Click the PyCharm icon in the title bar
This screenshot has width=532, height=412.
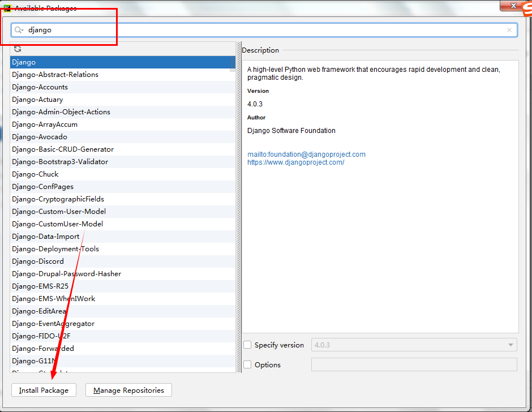[7, 8]
